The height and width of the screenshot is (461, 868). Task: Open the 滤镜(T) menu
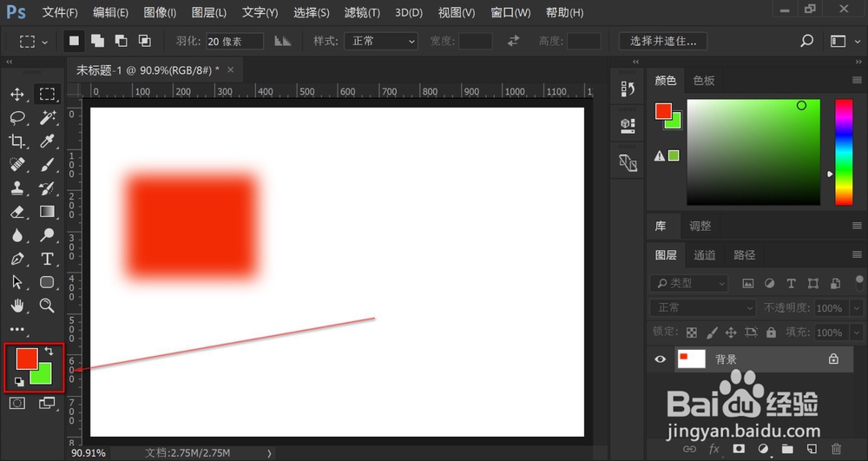point(362,12)
